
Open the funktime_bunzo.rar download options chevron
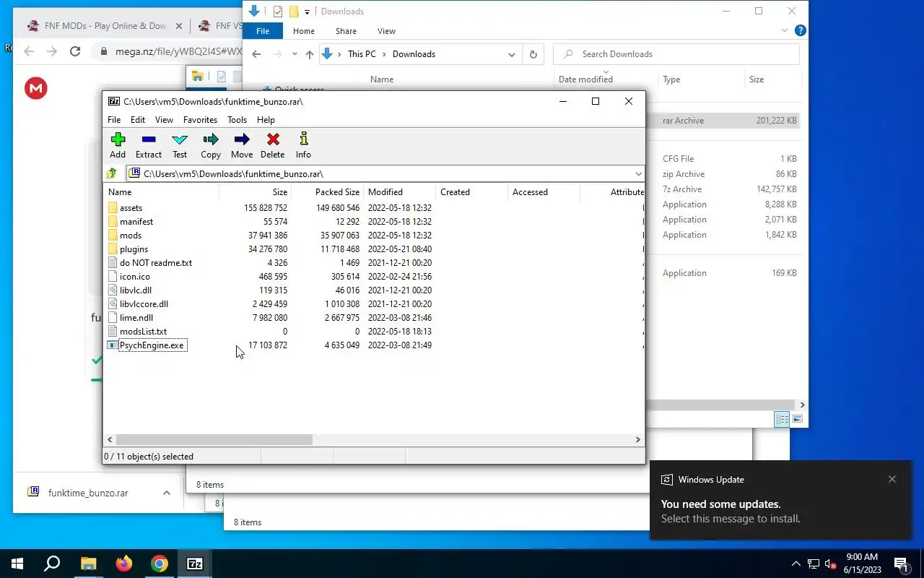[x=167, y=493]
